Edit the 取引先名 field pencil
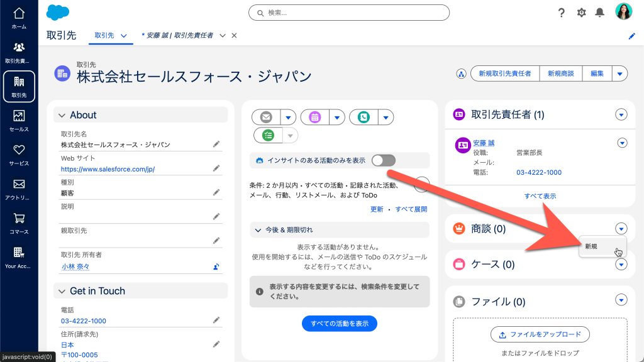644x362 pixels. pyautogui.click(x=216, y=144)
